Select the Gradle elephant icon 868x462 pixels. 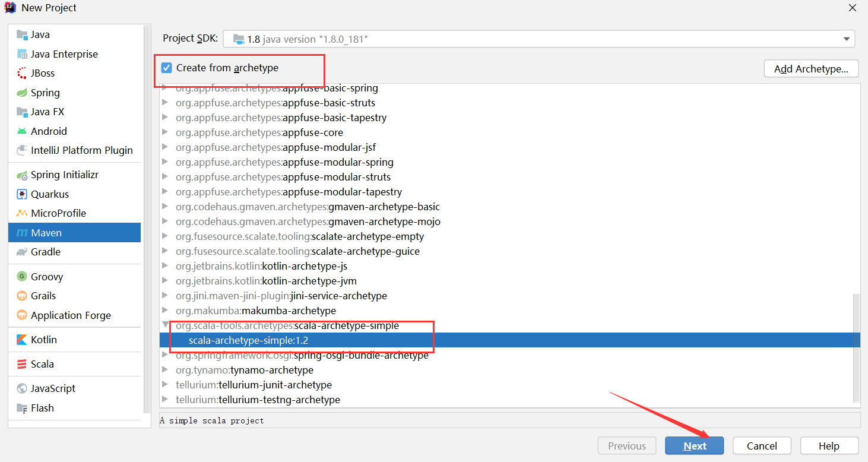click(22, 252)
